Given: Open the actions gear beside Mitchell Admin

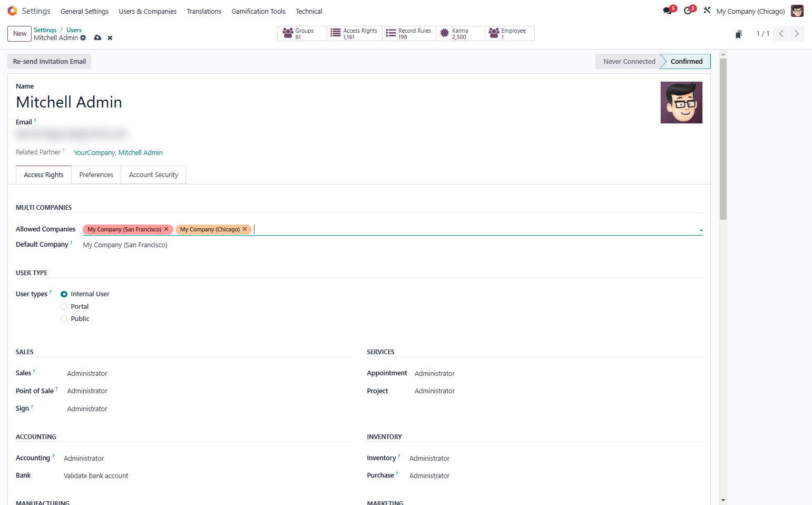Looking at the screenshot, I should click(83, 38).
